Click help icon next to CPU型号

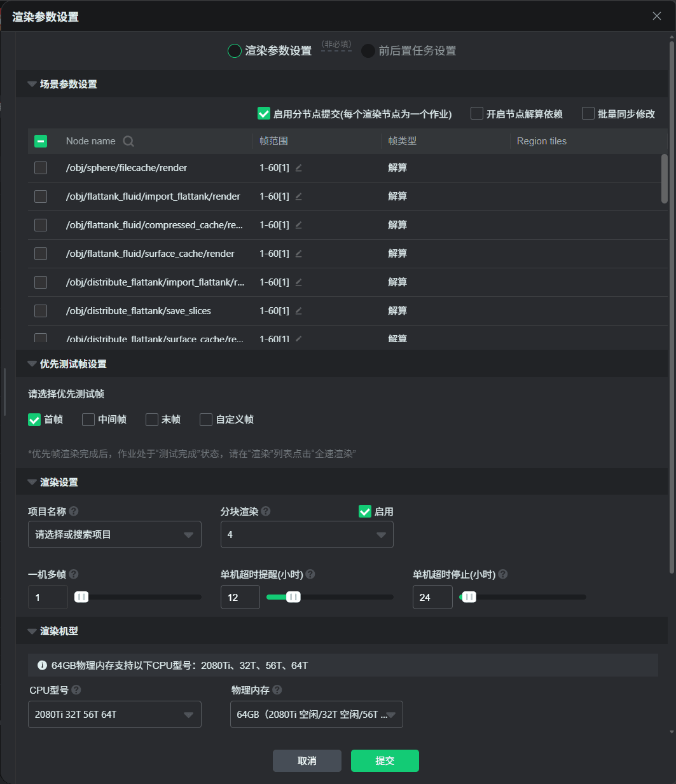coord(76,690)
